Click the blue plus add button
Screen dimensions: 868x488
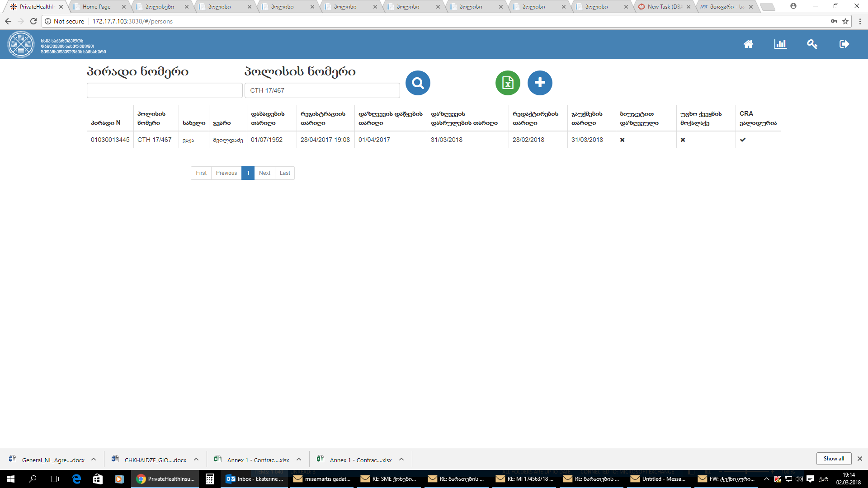(x=540, y=83)
